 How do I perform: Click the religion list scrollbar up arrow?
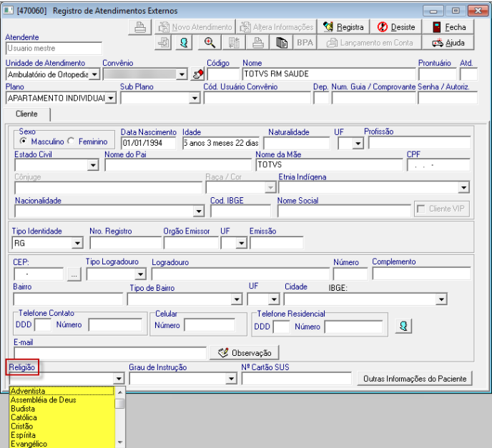[120, 392]
